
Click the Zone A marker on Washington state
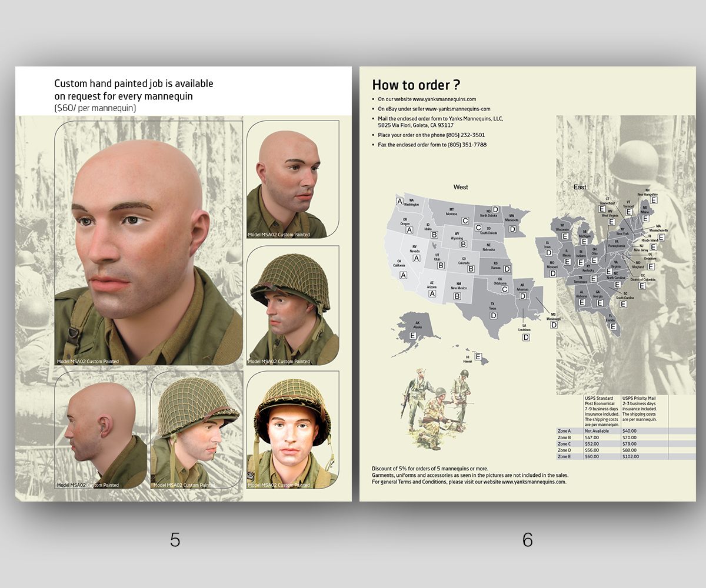(400, 202)
